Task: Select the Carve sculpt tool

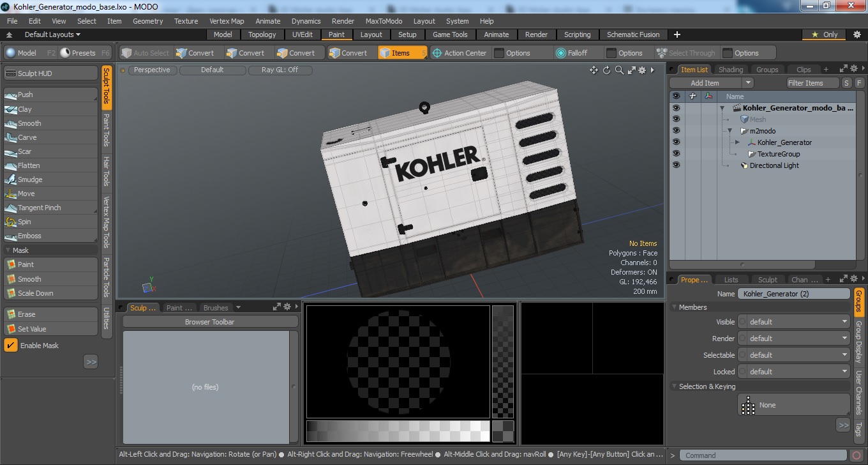Action: point(51,137)
